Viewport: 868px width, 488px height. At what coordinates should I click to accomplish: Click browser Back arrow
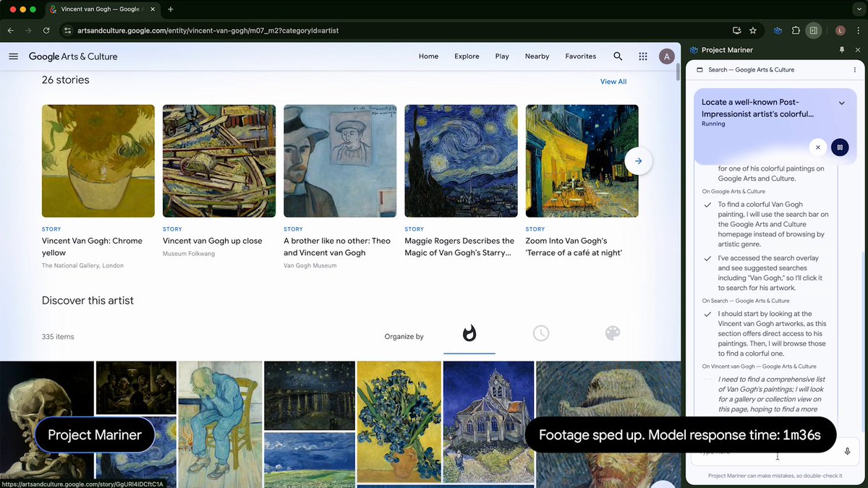pyautogui.click(x=11, y=30)
